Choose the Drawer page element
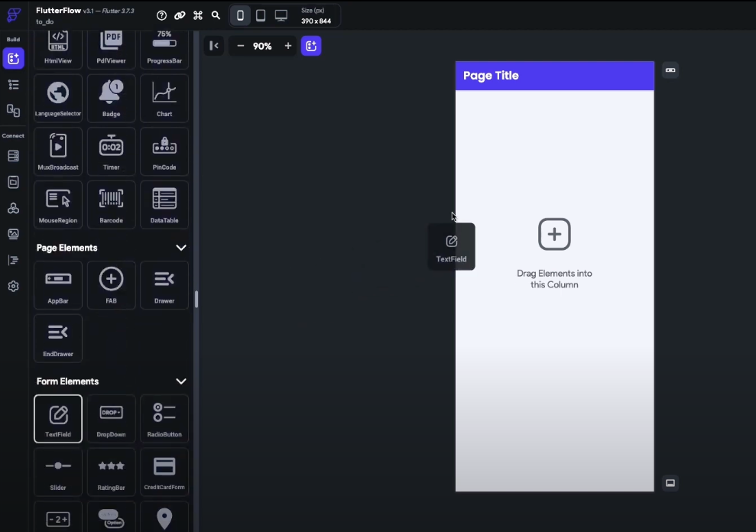The width and height of the screenshot is (756, 532). [164, 285]
